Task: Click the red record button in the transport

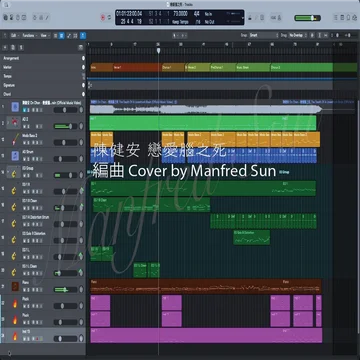Action: 103,17
